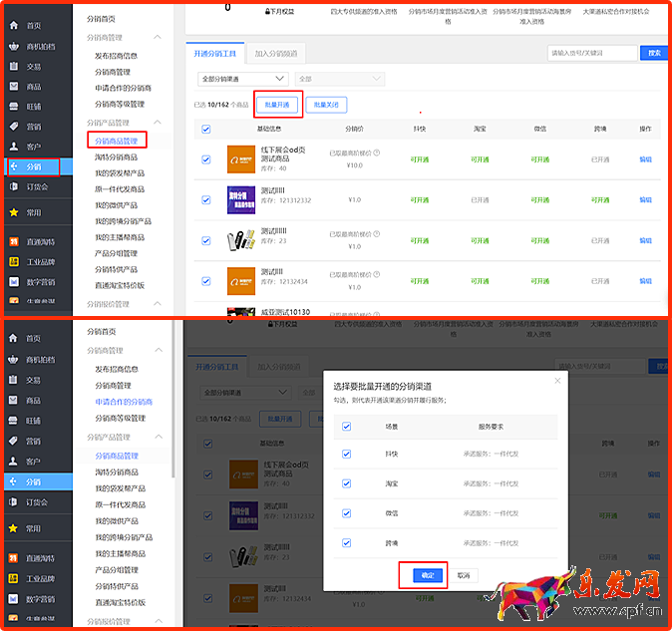
Task: Switch to 开通分销工具 tab in upper screenshot
Action: 215,54
